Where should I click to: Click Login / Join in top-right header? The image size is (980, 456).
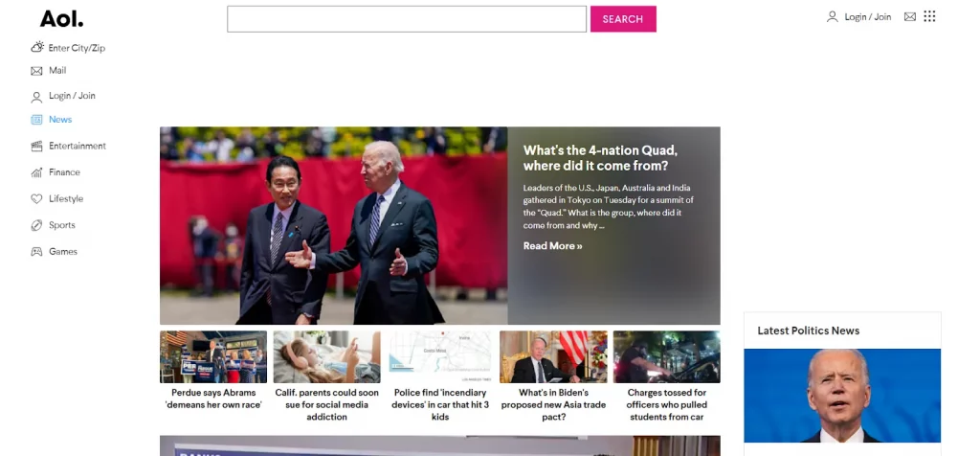[x=867, y=17]
